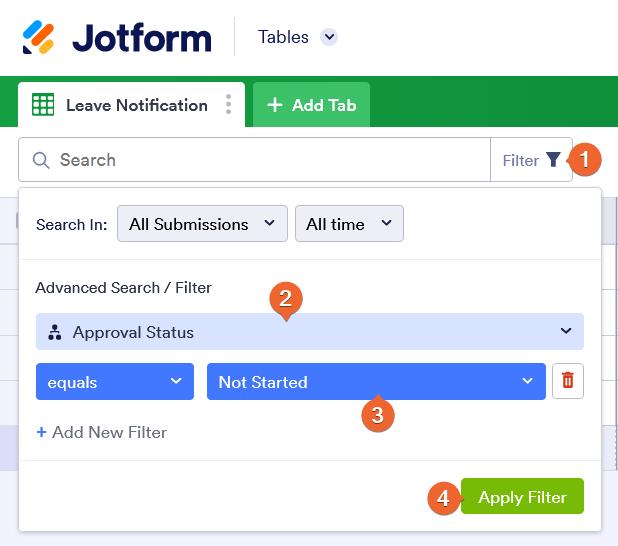
Task: Toggle the Filter funnel icon
Action: 553,160
